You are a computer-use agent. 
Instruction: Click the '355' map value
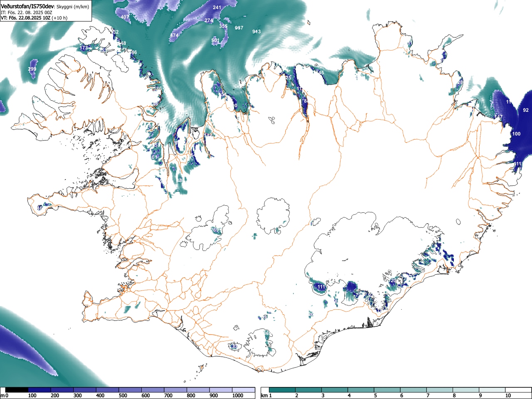223,26
